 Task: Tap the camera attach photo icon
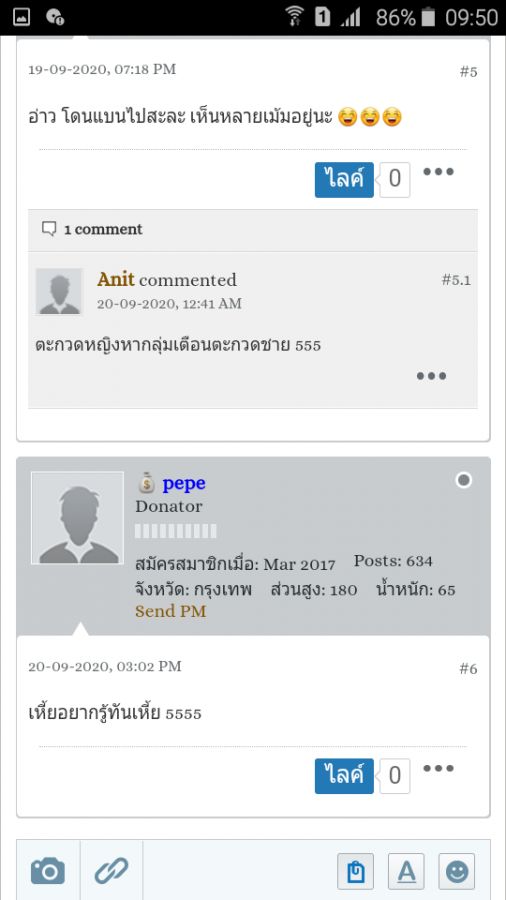48,871
